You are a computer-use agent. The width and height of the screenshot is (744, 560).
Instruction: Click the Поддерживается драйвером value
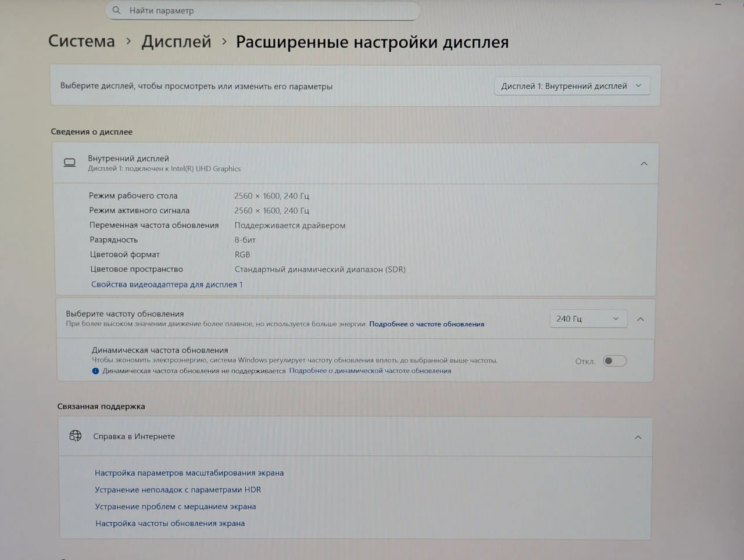[x=290, y=225]
